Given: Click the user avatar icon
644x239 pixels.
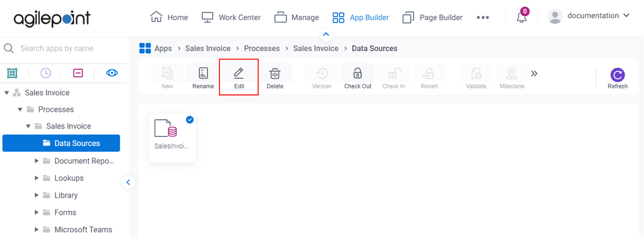Looking at the screenshot, I should (555, 17).
